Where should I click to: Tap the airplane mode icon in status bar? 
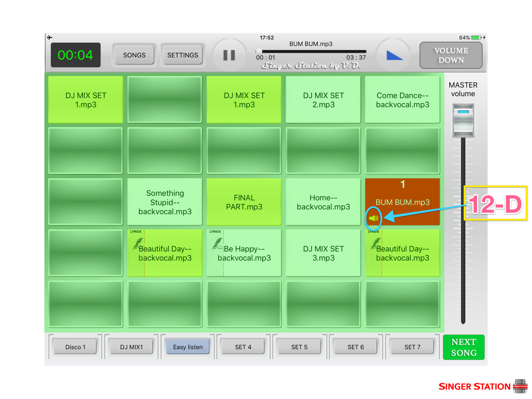[50, 38]
